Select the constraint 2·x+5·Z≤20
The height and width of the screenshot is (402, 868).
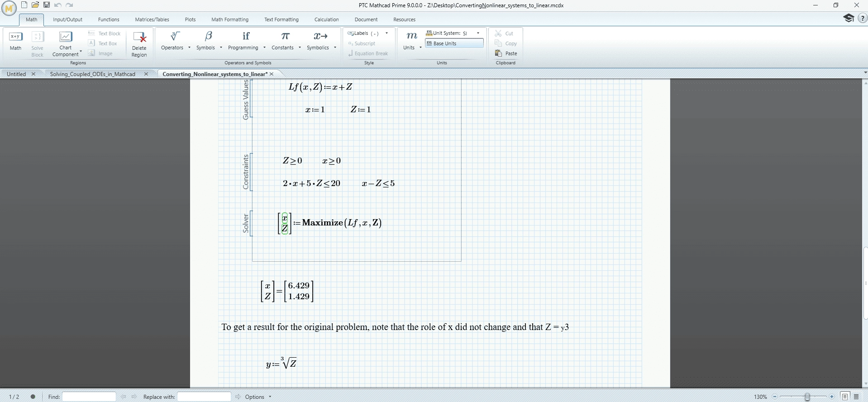click(x=311, y=183)
